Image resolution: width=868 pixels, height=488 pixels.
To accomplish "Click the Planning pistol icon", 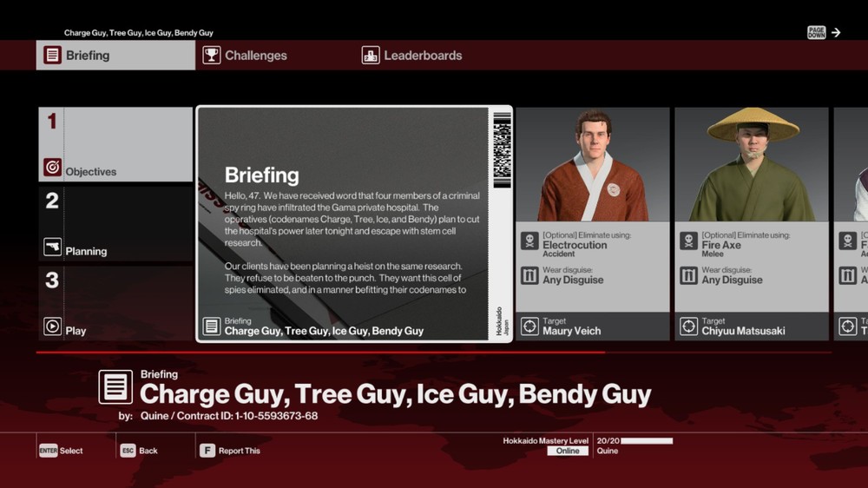I will pos(53,247).
